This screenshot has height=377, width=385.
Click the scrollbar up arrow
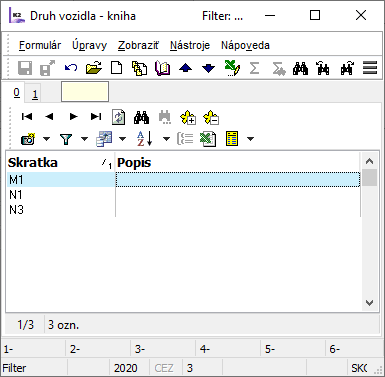point(369,161)
